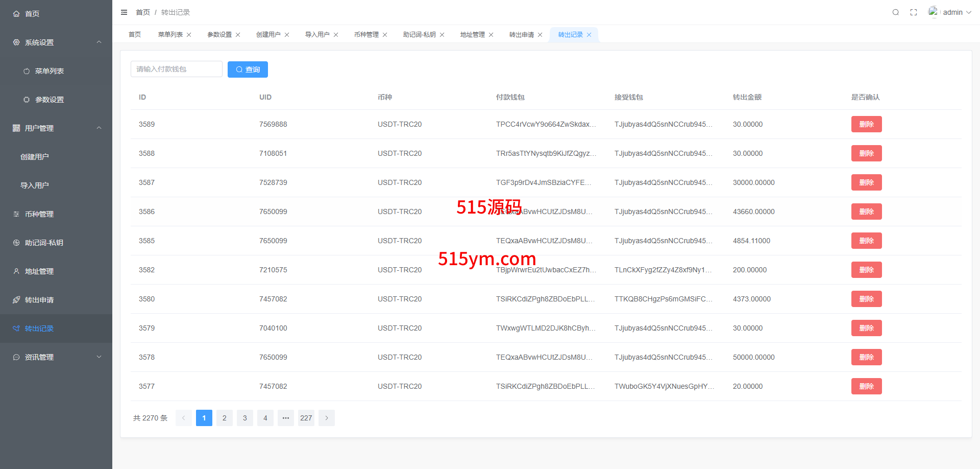Close the 转出记录 tab
The height and width of the screenshot is (469, 980).
click(589, 35)
